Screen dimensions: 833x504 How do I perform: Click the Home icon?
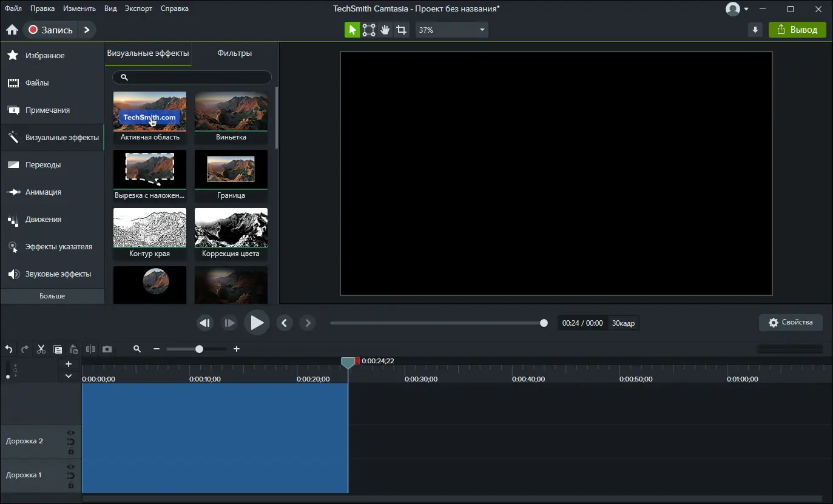coord(12,30)
